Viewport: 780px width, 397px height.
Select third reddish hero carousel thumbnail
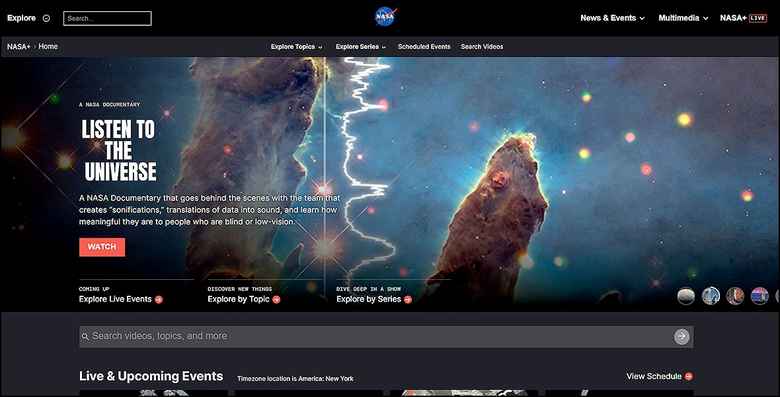pos(735,296)
